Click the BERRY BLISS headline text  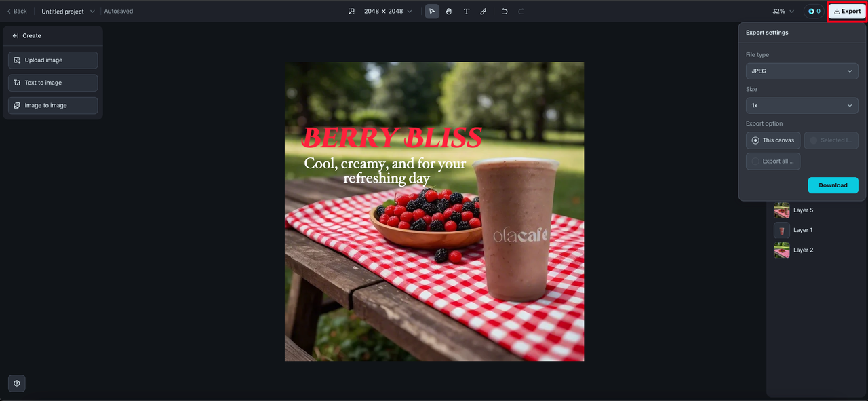click(x=392, y=138)
